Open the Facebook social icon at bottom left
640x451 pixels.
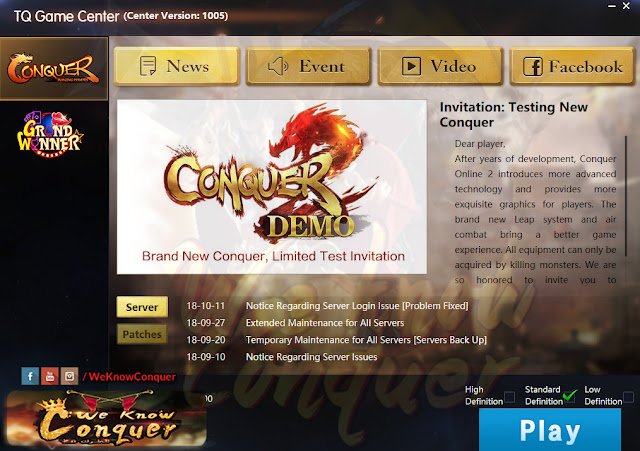30,376
